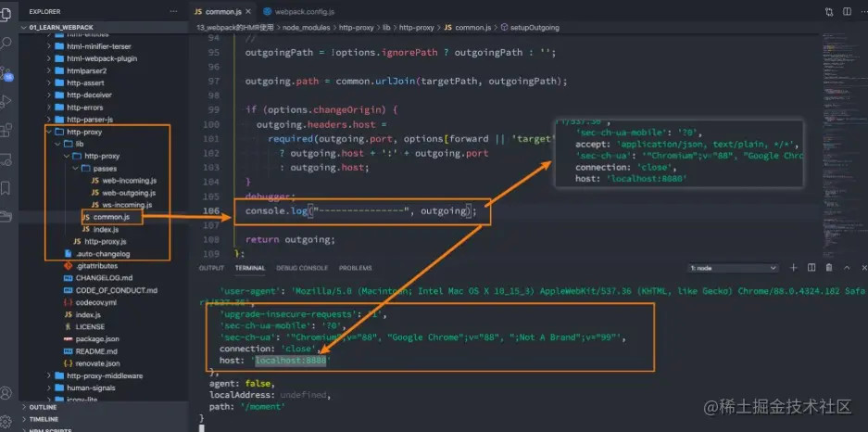Click line number 106 in the gutter
The height and width of the screenshot is (432, 868).
tap(211, 211)
